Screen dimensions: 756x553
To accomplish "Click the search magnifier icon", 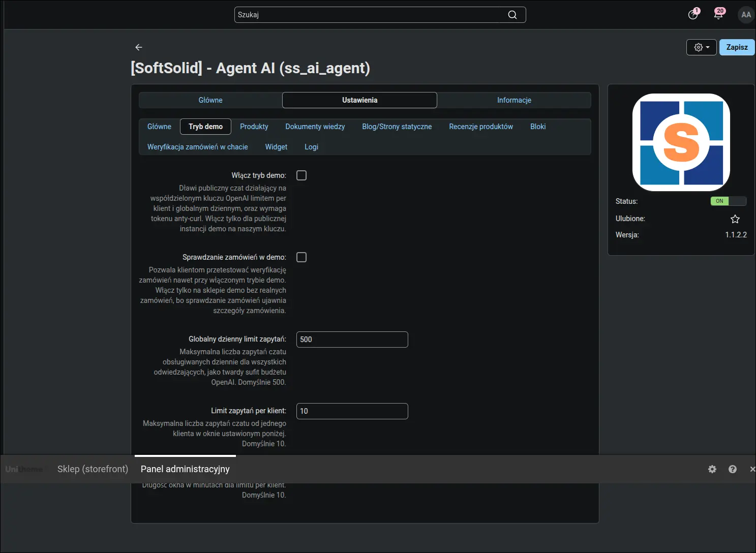I will point(512,15).
